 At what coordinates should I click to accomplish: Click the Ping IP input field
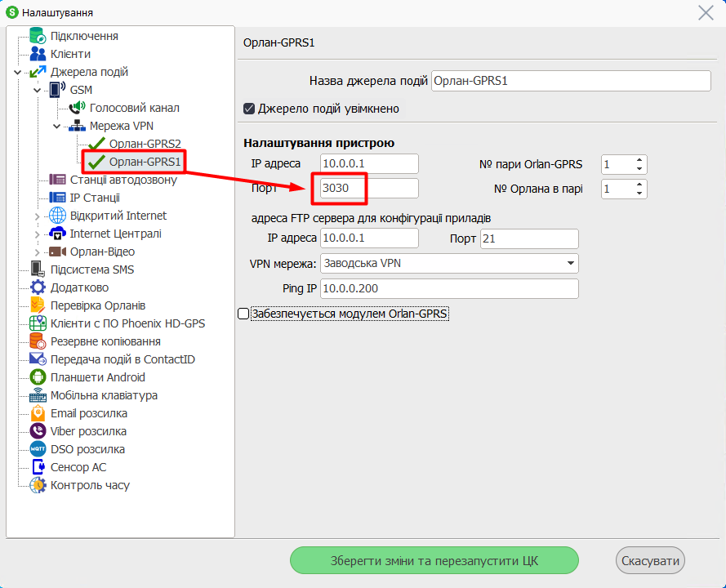click(448, 289)
